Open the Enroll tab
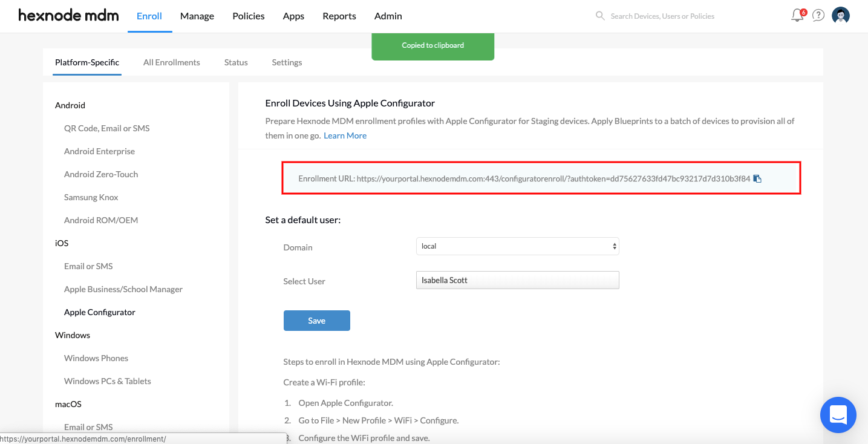Viewport: 868px width, 444px height. 149,16
